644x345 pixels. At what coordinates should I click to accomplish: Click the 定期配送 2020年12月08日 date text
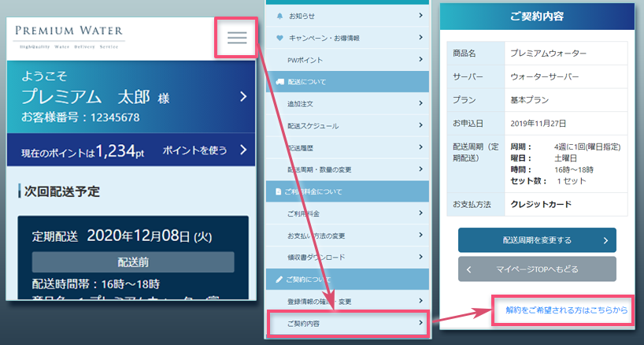(x=122, y=236)
